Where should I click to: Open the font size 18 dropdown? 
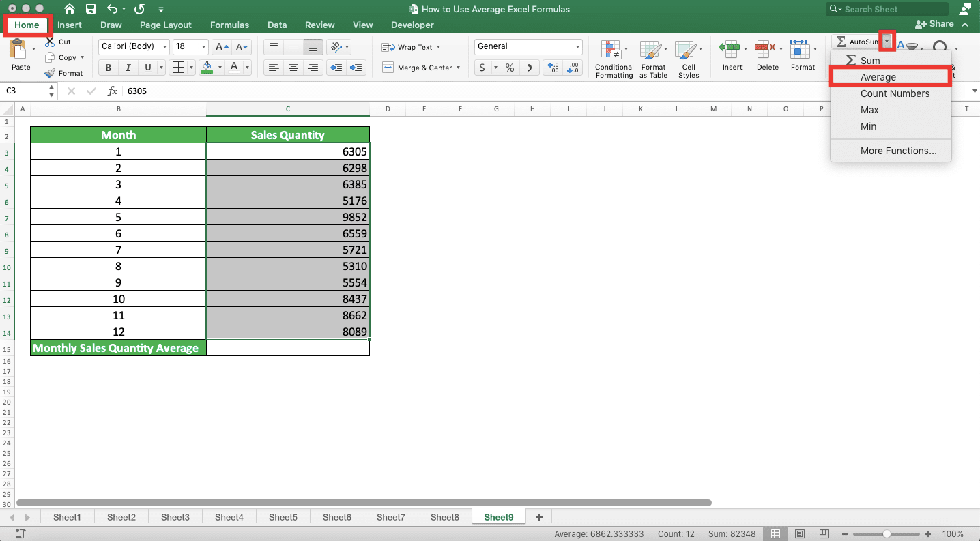[x=203, y=47]
